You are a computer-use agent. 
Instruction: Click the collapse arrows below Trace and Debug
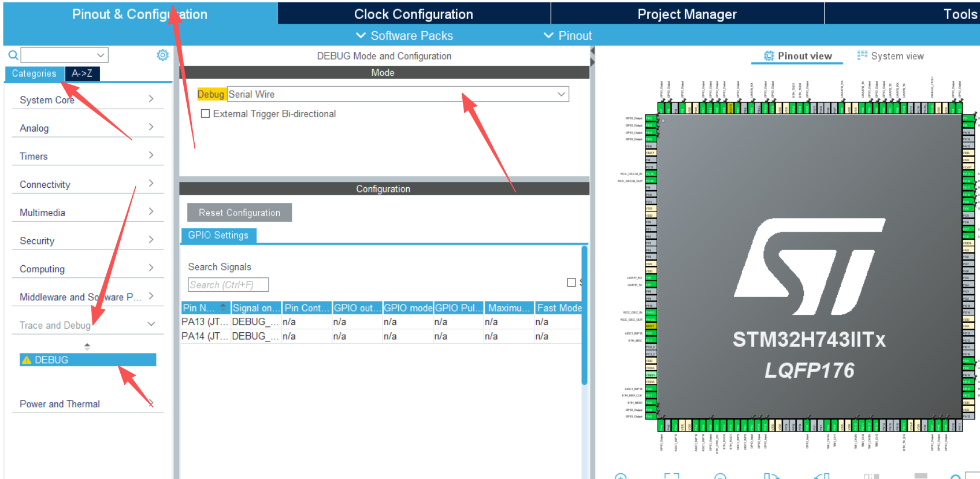87,347
